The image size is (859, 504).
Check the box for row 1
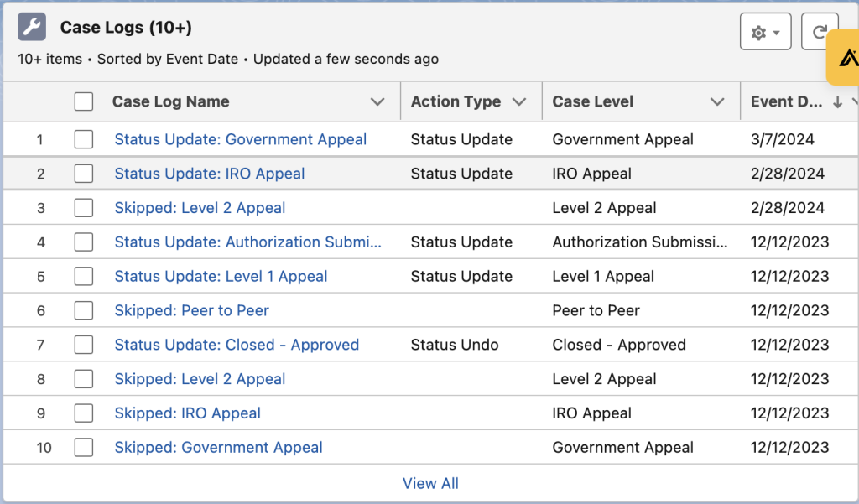coord(84,140)
